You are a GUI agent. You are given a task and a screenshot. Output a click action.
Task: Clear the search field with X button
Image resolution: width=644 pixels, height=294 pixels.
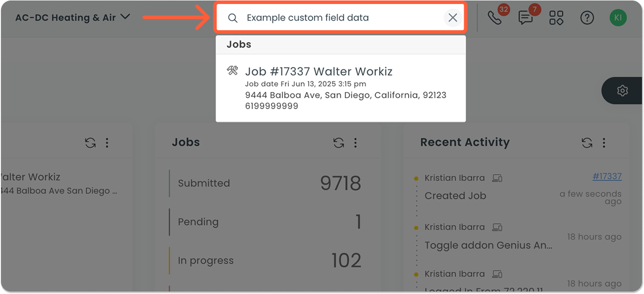pyautogui.click(x=453, y=18)
